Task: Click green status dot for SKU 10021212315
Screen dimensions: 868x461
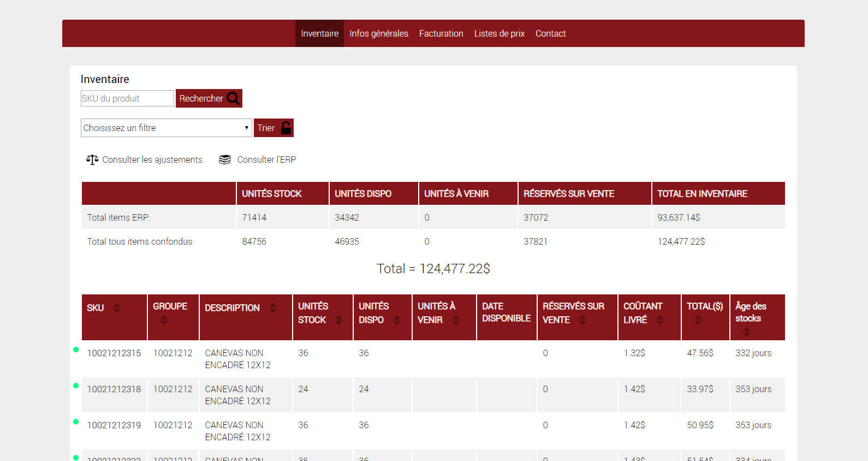Action: (x=76, y=350)
